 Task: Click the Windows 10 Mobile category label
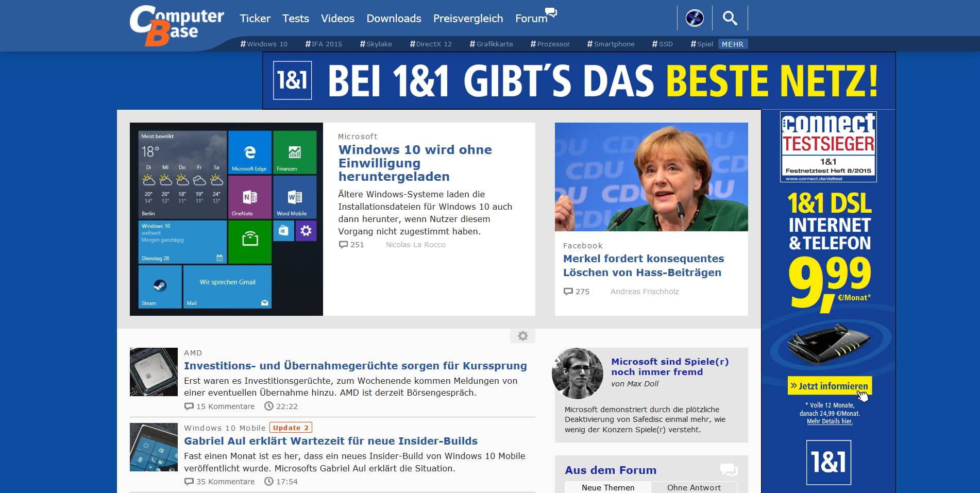(225, 428)
